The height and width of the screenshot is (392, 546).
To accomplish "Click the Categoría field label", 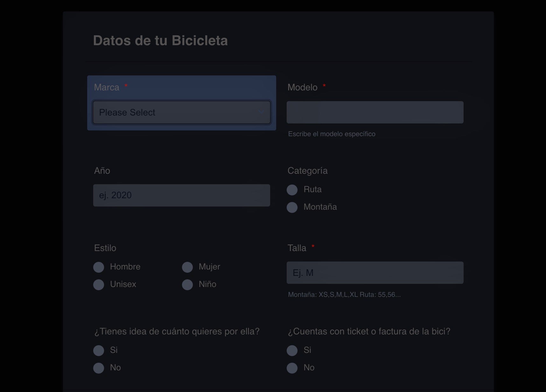I will pyautogui.click(x=307, y=171).
